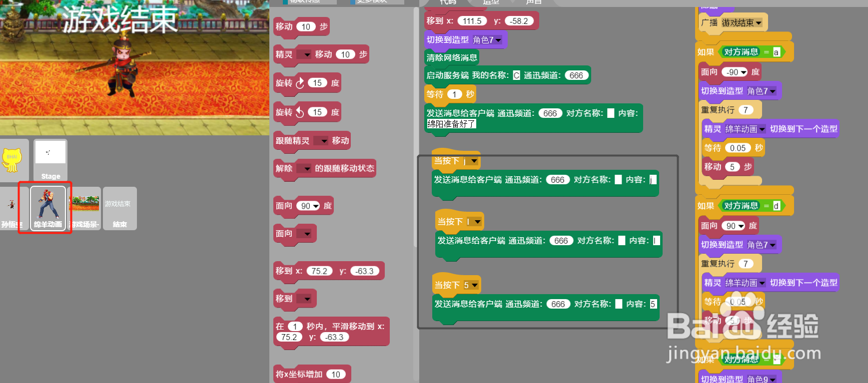This screenshot has height=383, width=868.
Task: Click the yellow cat icon above sprites
Action: (x=11, y=160)
